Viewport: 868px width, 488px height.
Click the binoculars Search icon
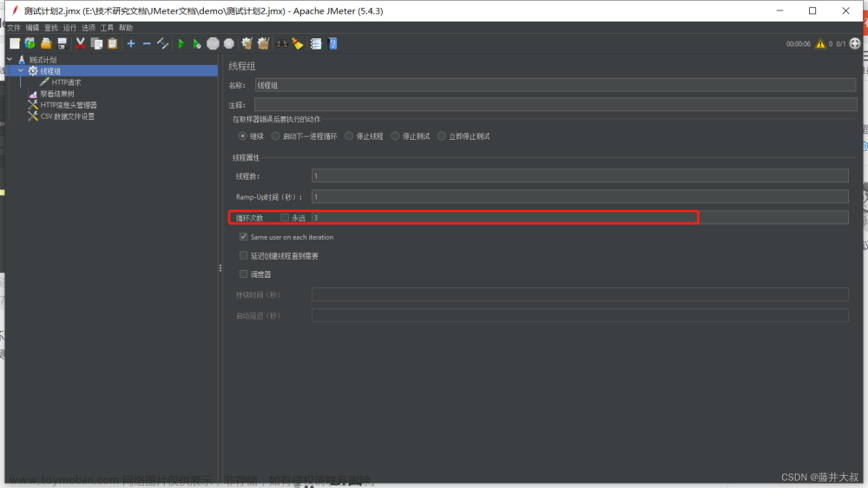click(282, 43)
